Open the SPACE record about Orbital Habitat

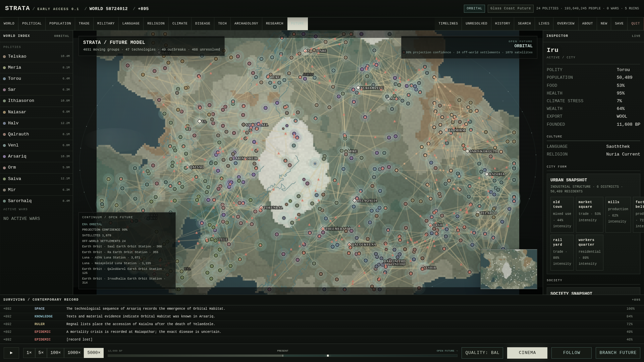[x=322, y=309]
